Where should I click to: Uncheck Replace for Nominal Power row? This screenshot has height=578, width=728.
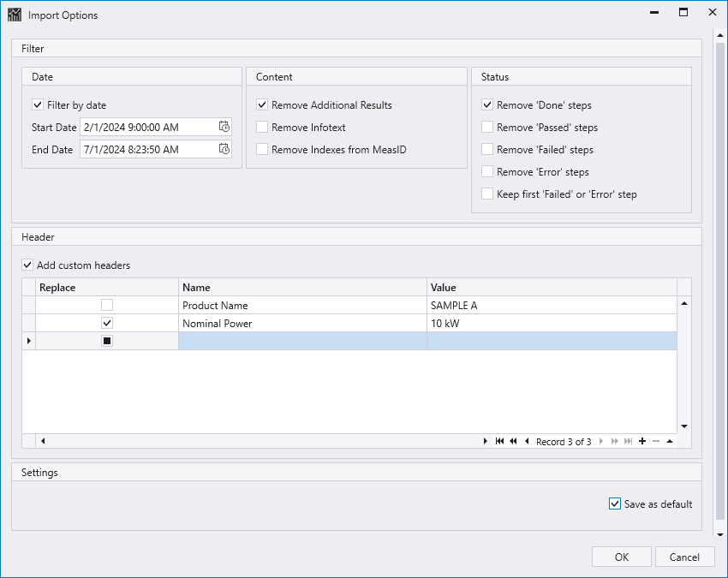(107, 323)
